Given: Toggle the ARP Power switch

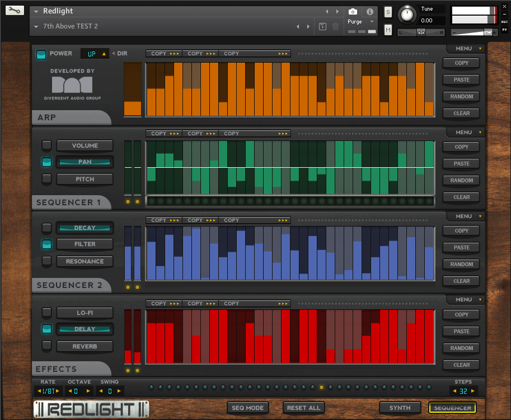Looking at the screenshot, I should click(41, 54).
